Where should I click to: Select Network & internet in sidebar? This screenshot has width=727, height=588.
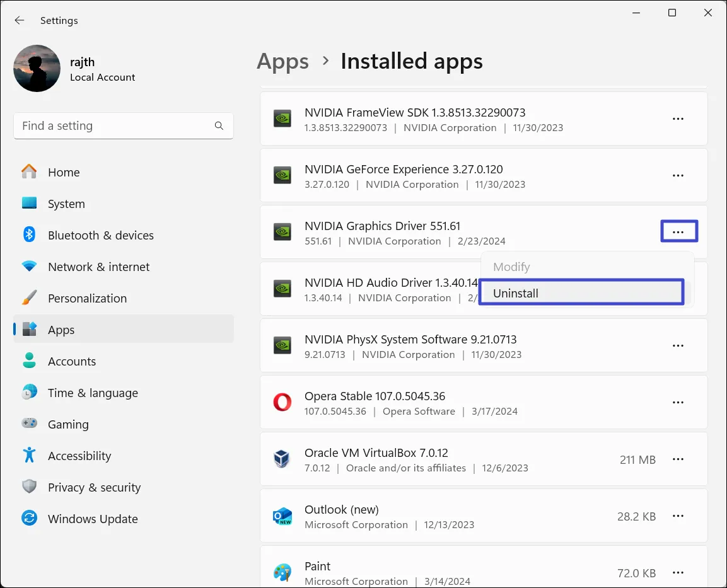[98, 267]
